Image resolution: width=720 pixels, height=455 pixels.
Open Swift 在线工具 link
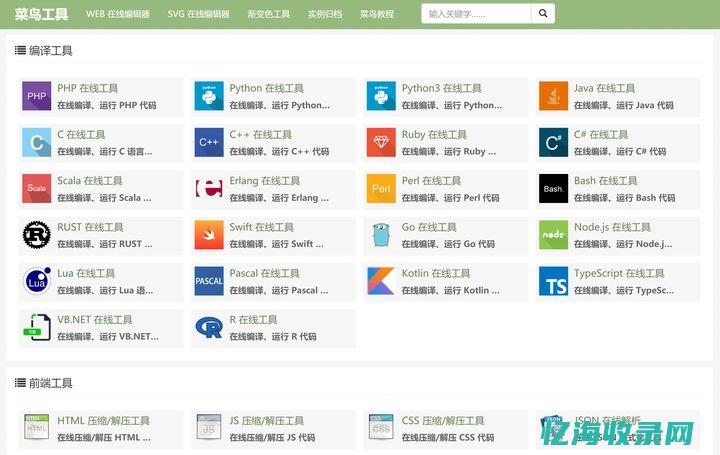262,227
